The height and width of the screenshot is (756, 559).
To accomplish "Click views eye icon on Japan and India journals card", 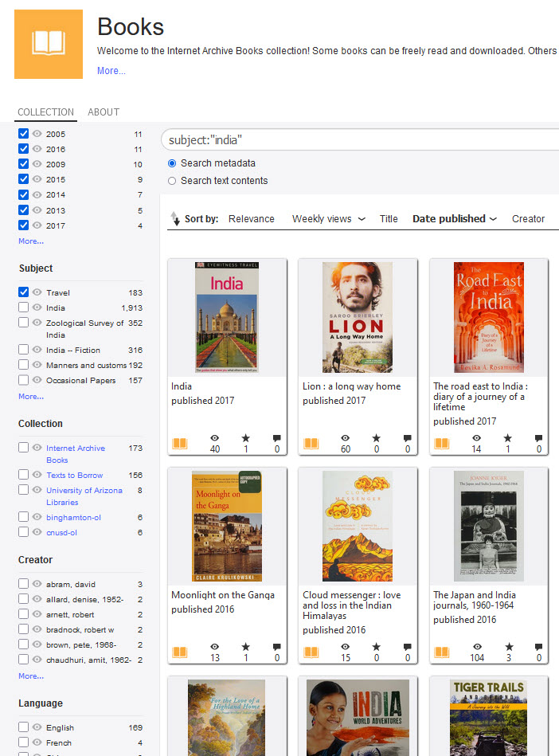I will pyautogui.click(x=477, y=647).
